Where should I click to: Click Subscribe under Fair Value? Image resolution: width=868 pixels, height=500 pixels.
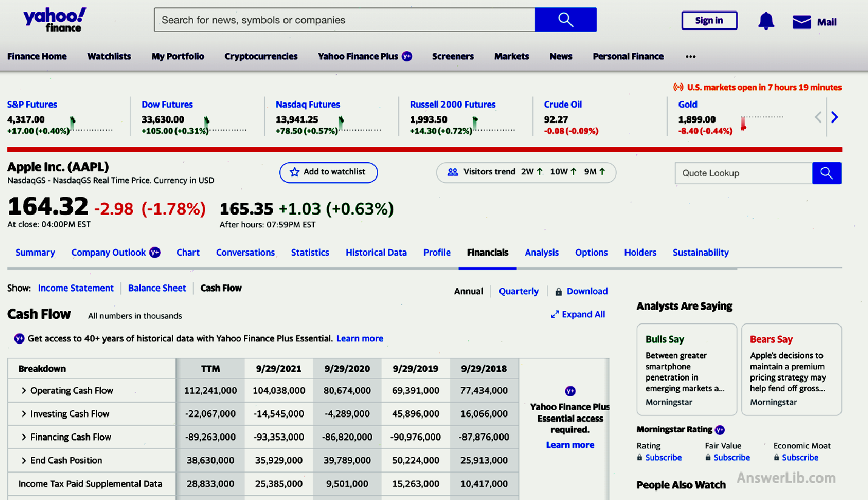pyautogui.click(x=731, y=457)
